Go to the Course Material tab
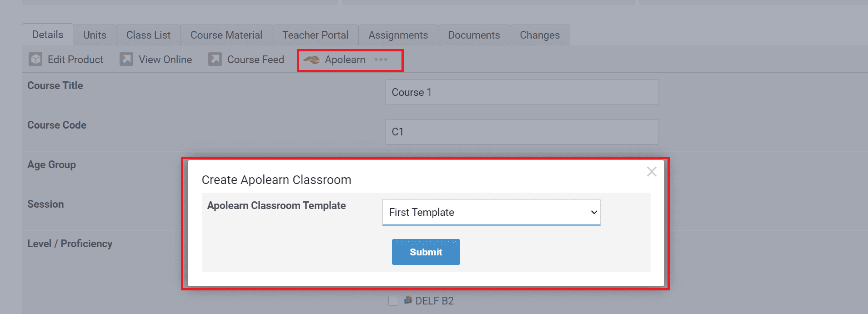 [x=226, y=35]
